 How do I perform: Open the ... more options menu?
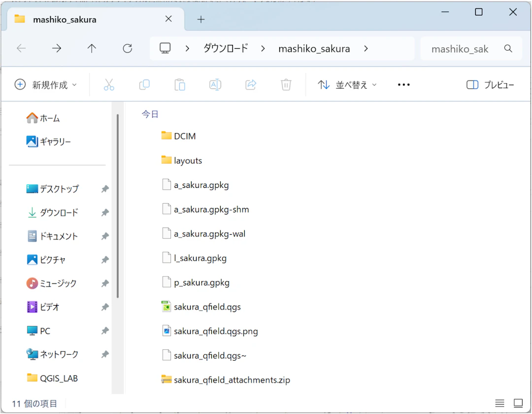click(403, 84)
